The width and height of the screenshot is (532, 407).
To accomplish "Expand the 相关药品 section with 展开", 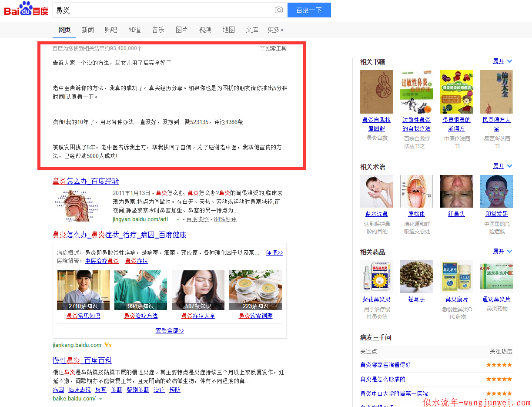I will click(502, 252).
